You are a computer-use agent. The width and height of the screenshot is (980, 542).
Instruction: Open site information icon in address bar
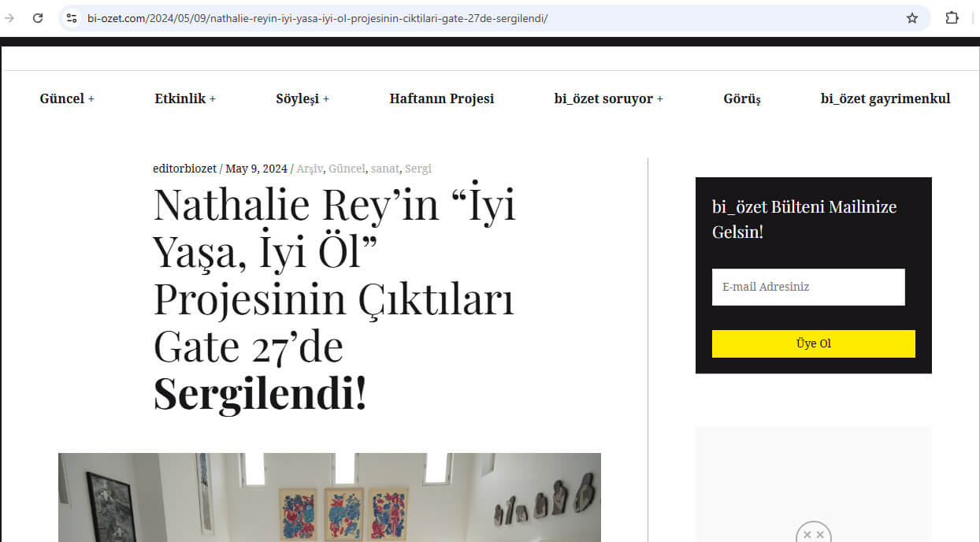[72, 18]
